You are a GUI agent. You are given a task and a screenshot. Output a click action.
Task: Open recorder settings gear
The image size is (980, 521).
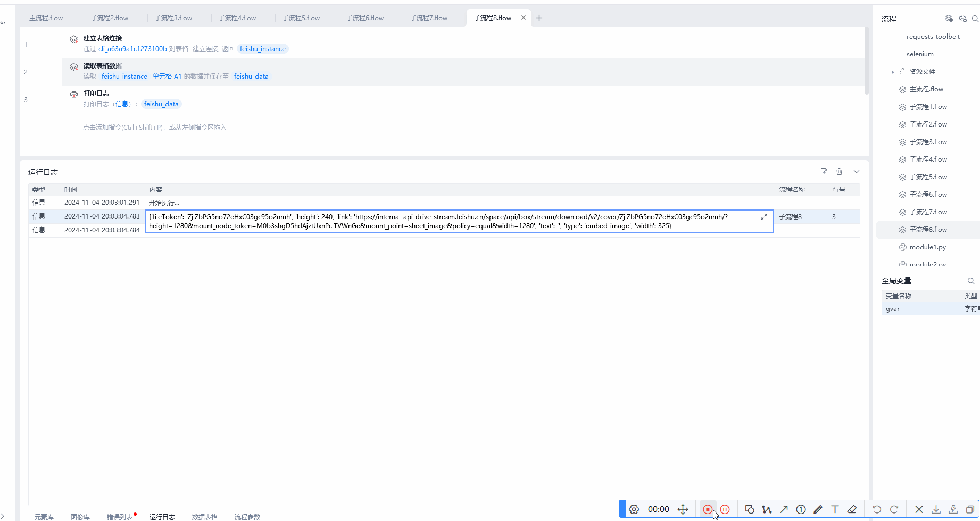[x=634, y=509]
